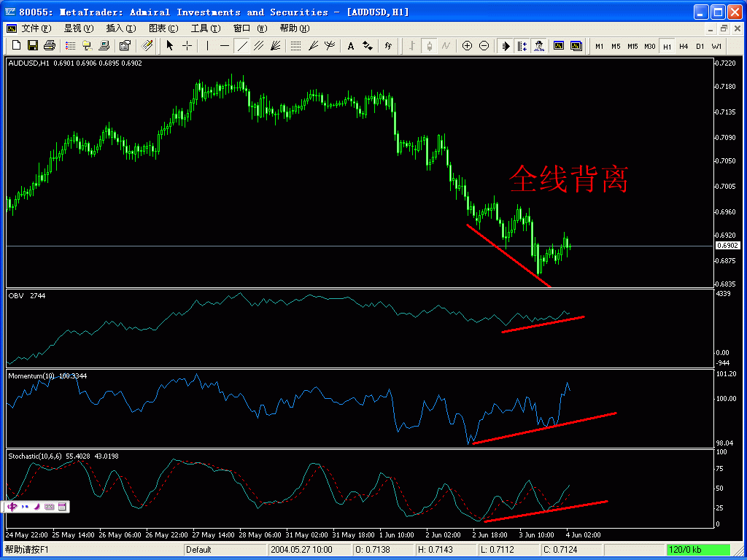747x560 pixels.
Task: Switch timeframe to H4
Action: click(x=684, y=47)
